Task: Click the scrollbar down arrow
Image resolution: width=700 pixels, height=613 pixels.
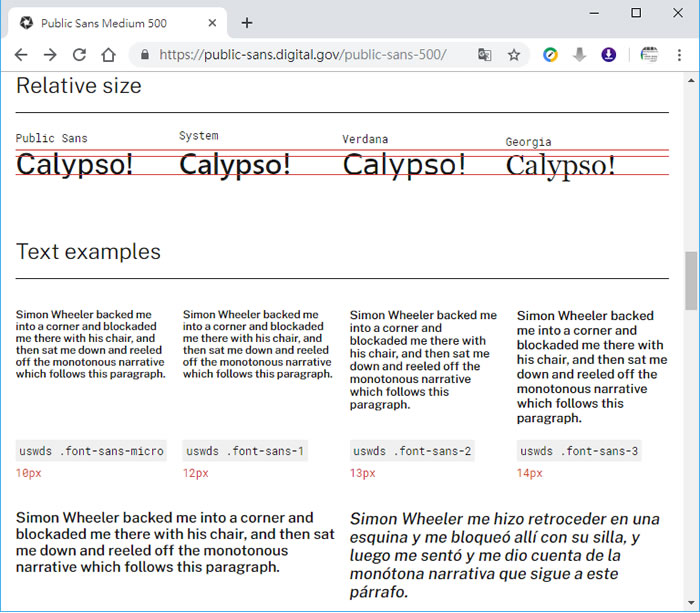Action: click(691, 603)
